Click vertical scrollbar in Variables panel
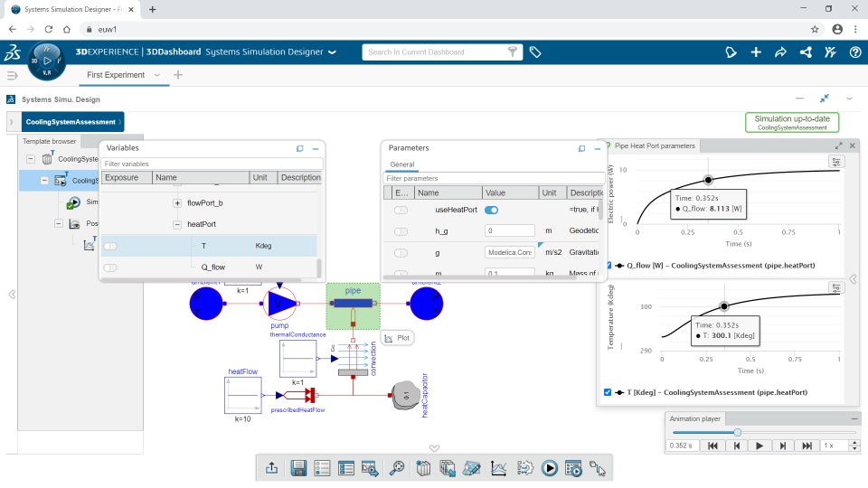868x488 pixels. pyautogui.click(x=319, y=267)
